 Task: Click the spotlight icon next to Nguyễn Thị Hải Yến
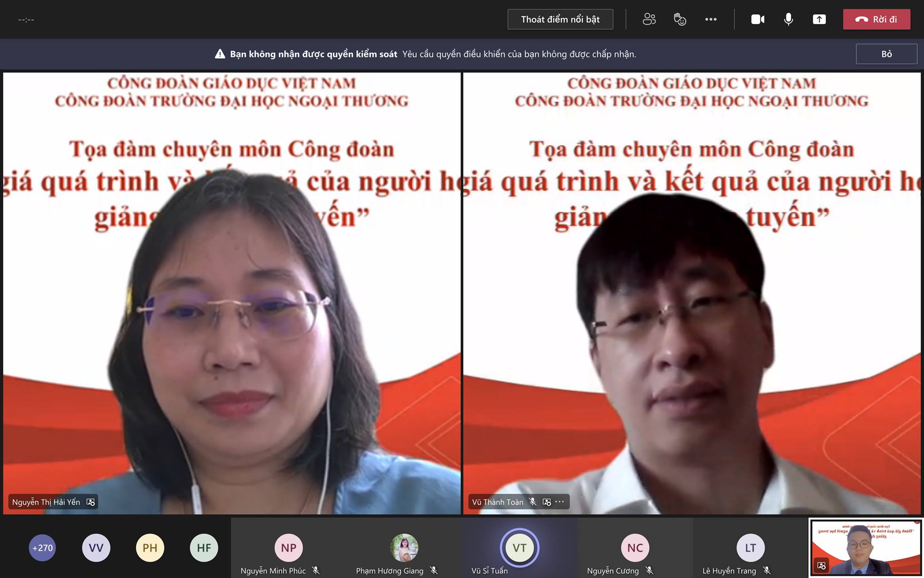point(91,502)
